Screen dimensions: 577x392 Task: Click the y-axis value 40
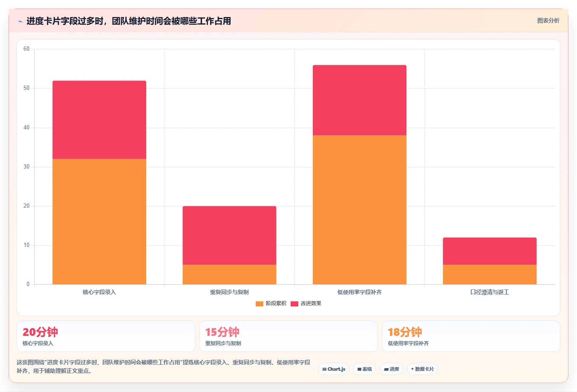(x=26, y=128)
